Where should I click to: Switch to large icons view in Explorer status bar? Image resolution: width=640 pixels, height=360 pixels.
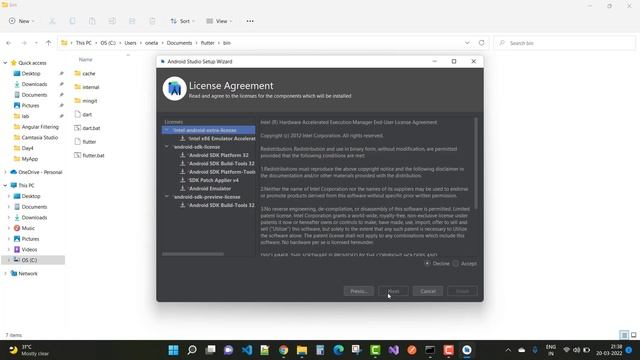(633, 335)
